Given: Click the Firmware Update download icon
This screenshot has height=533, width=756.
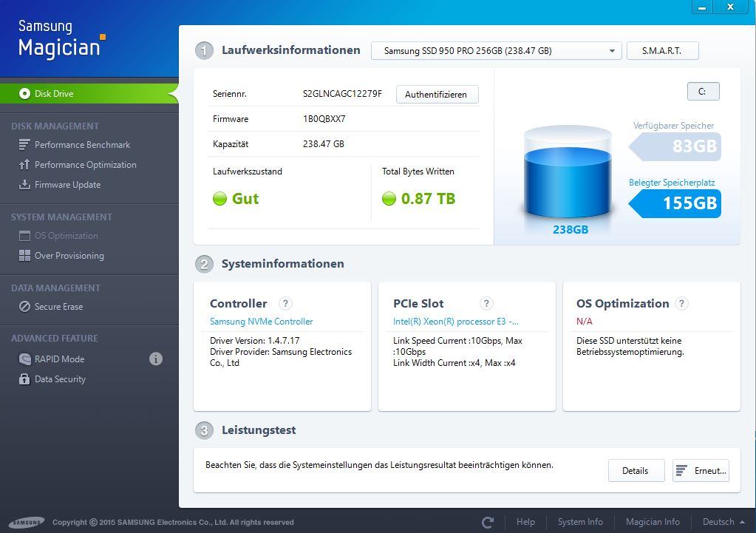Looking at the screenshot, I should click(24, 185).
